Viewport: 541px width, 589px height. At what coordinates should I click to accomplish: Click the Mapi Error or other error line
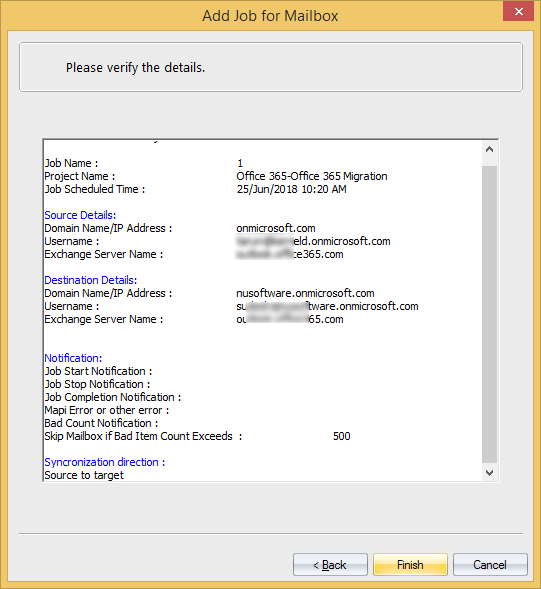click(x=107, y=410)
